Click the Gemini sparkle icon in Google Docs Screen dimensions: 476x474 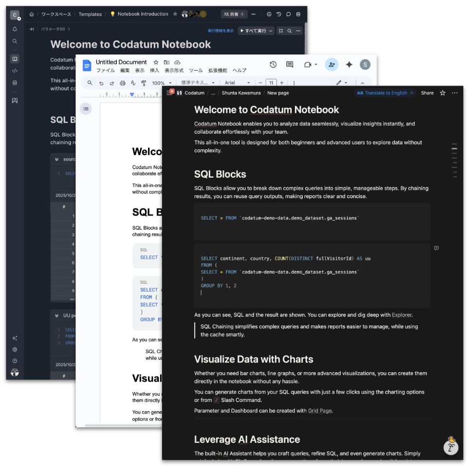pos(349,64)
